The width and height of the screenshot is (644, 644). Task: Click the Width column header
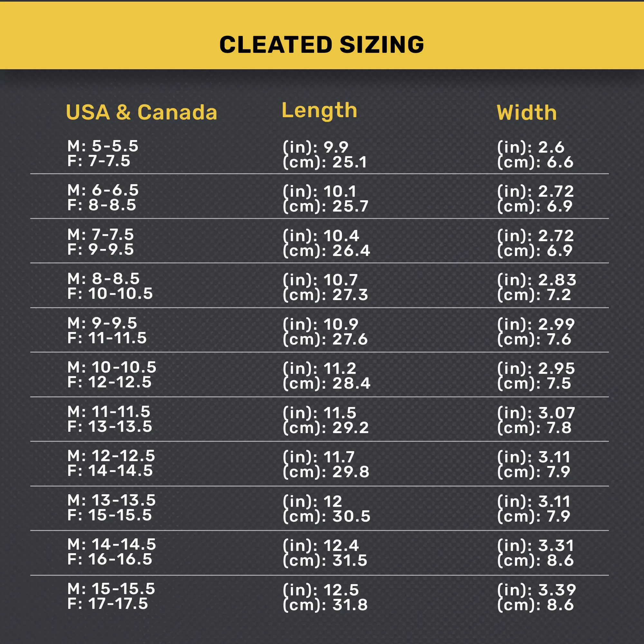tap(527, 113)
